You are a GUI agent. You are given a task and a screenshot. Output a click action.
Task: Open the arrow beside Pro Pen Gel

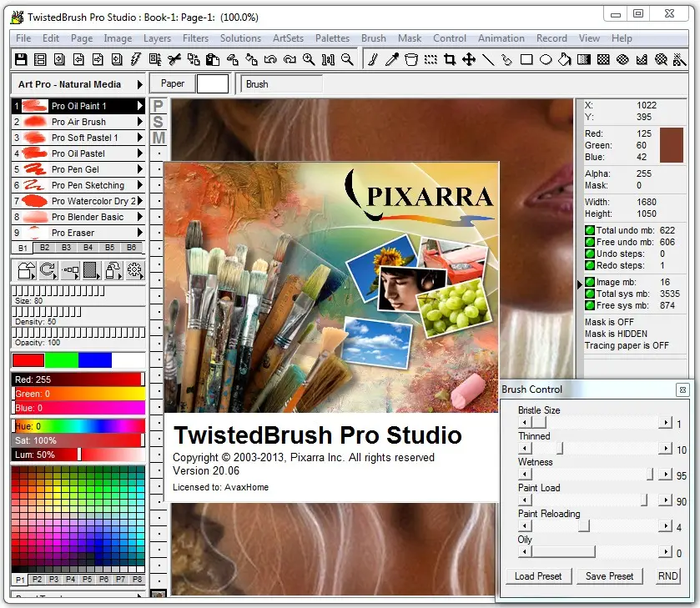(139, 169)
